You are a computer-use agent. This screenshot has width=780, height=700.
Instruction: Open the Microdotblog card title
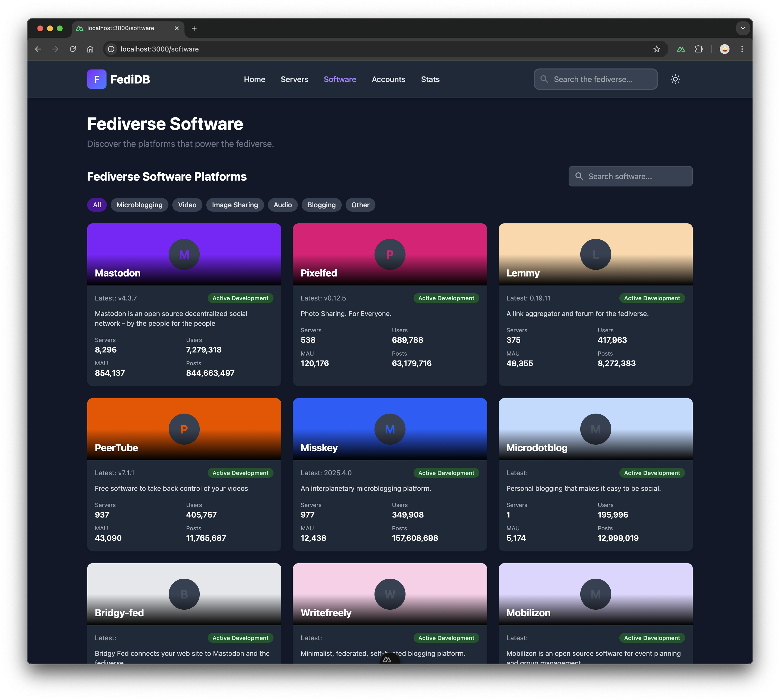[x=537, y=448]
